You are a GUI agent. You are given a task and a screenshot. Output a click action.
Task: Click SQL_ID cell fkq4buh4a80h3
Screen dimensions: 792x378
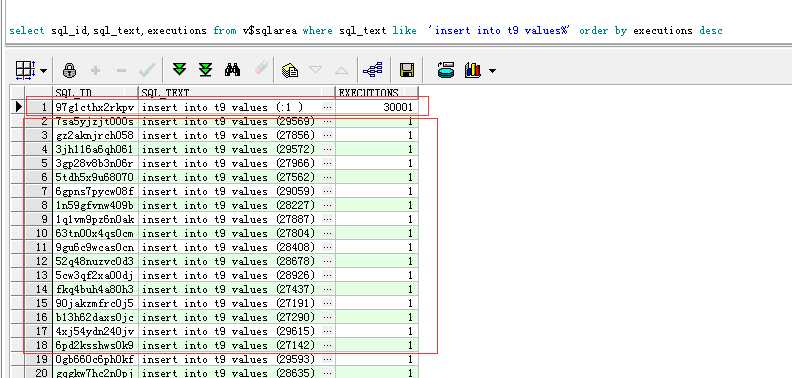coord(95,290)
